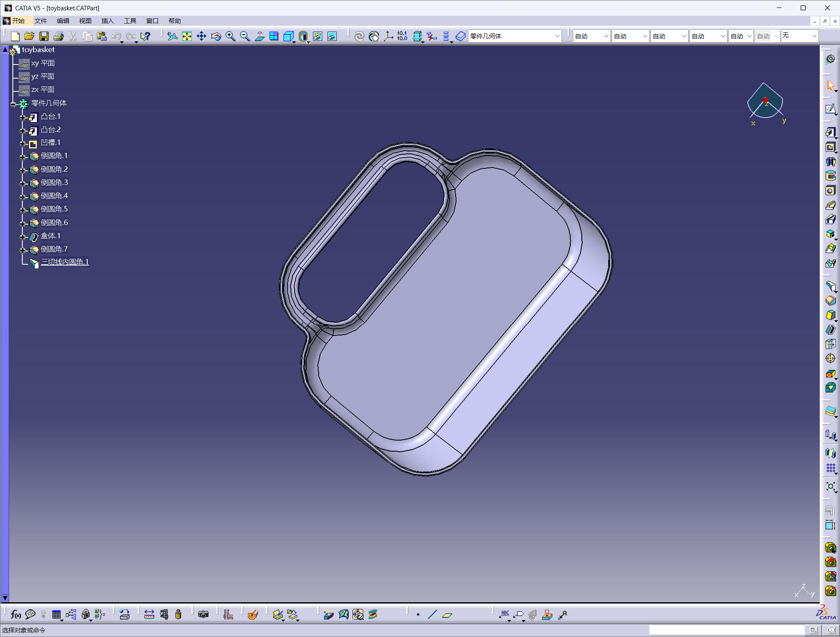Open the 文件 menu

(41, 21)
